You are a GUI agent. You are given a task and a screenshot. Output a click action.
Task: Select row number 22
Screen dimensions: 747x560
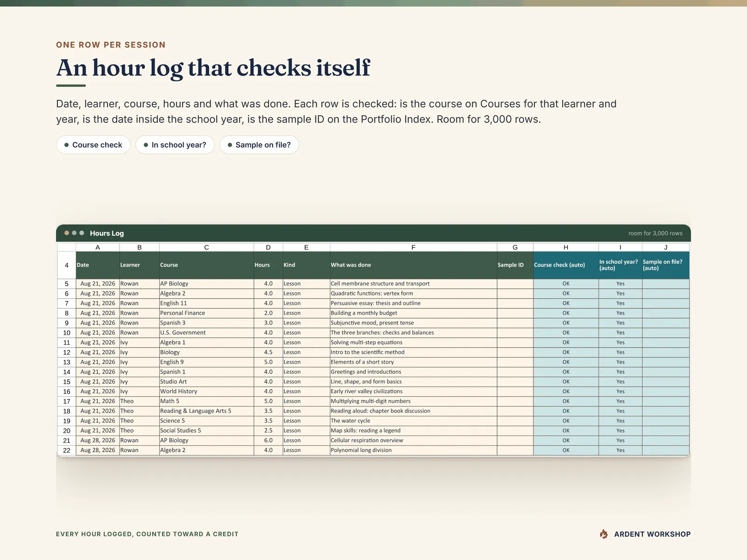pos(67,450)
